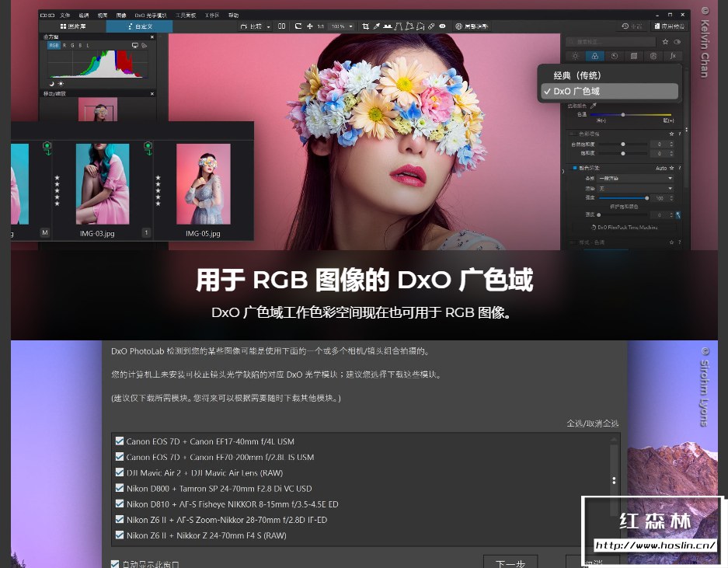Select the IMG-05.jpg thumbnail
Image resolution: width=728 pixels, height=568 pixels.
coord(204,184)
